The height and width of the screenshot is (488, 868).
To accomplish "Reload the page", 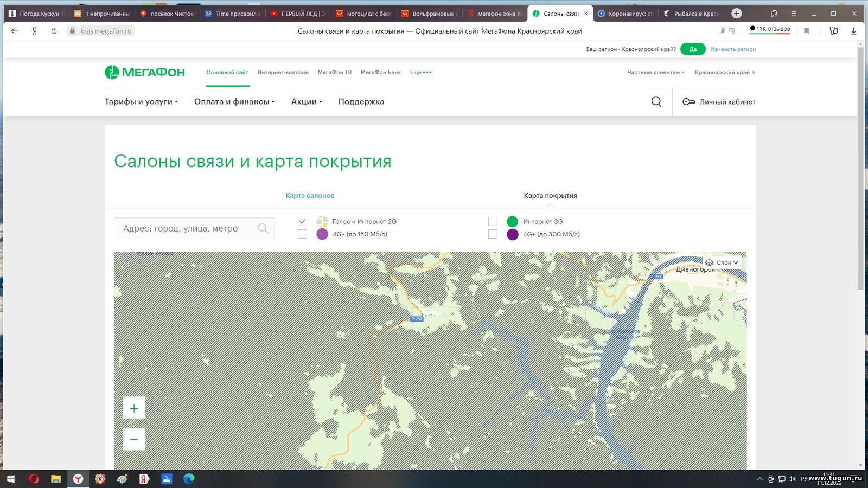I will click(54, 31).
